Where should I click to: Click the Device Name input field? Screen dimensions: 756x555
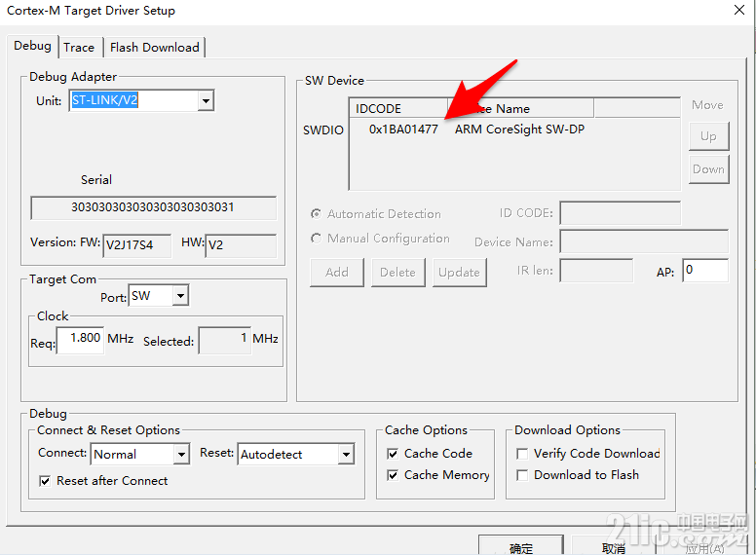[x=644, y=241]
